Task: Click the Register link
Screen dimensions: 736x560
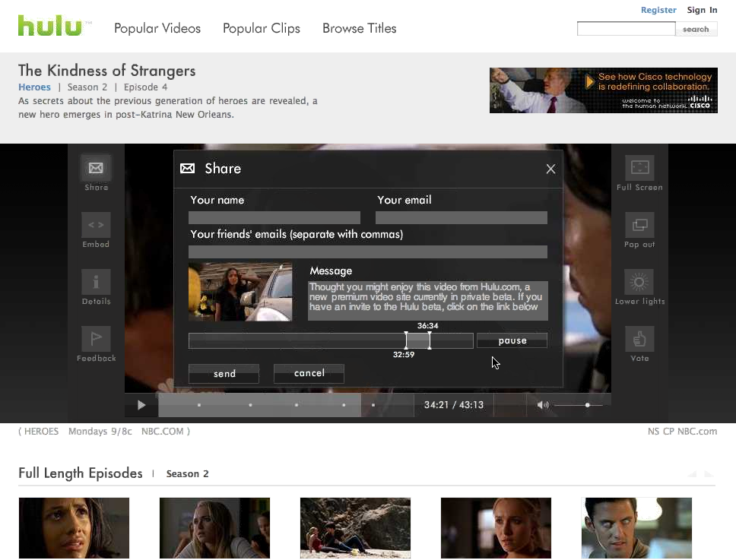Action: tap(658, 10)
